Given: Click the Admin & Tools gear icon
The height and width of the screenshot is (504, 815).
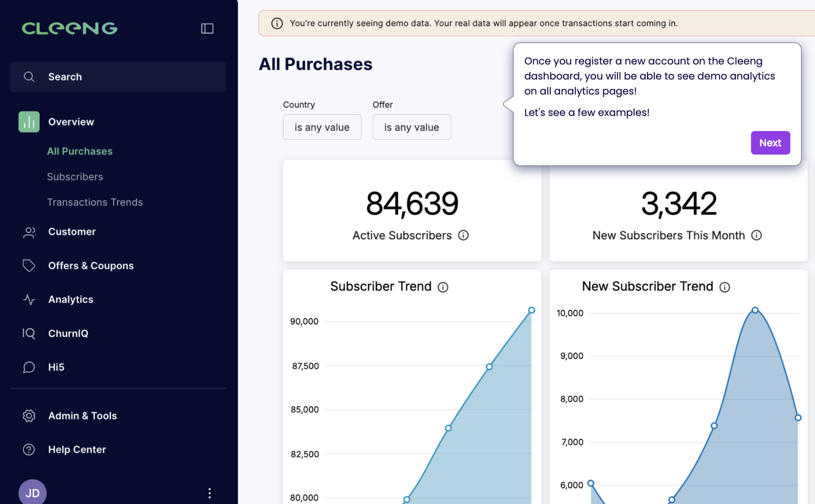Looking at the screenshot, I should tap(29, 416).
